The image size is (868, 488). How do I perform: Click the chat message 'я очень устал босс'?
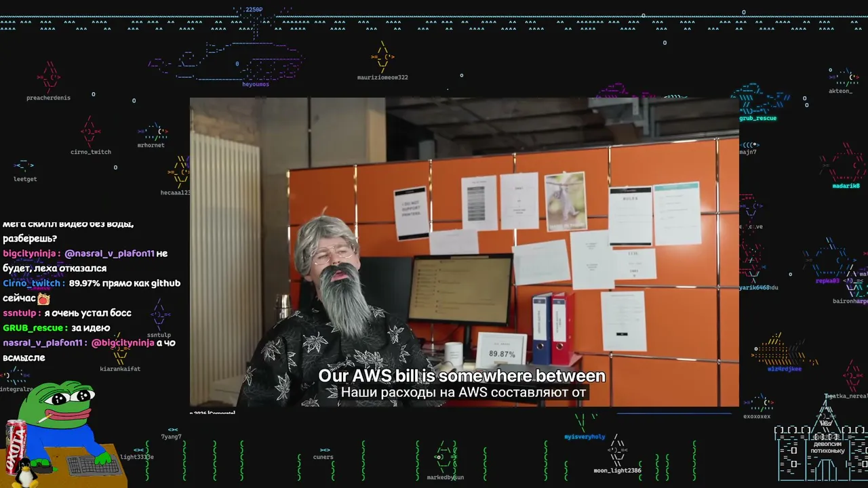tap(88, 313)
